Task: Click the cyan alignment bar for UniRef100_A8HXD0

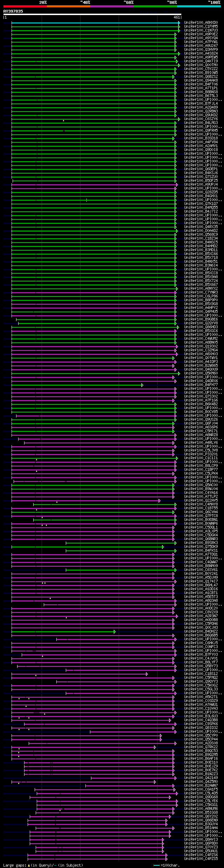Action: pos(95,23)
